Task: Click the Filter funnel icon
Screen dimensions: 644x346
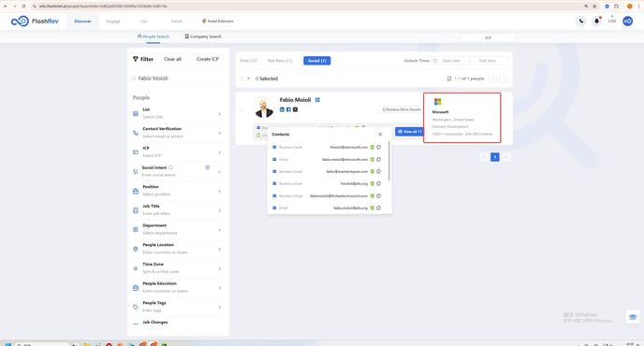Action: (x=136, y=59)
